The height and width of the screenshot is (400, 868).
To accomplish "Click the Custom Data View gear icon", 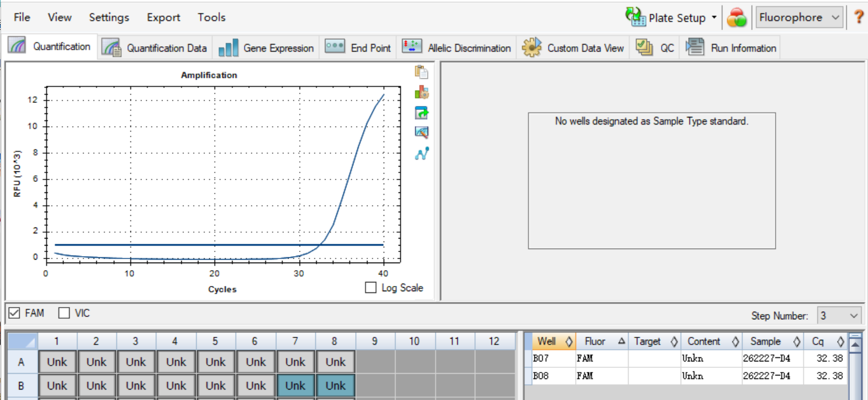I will coord(532,48).
